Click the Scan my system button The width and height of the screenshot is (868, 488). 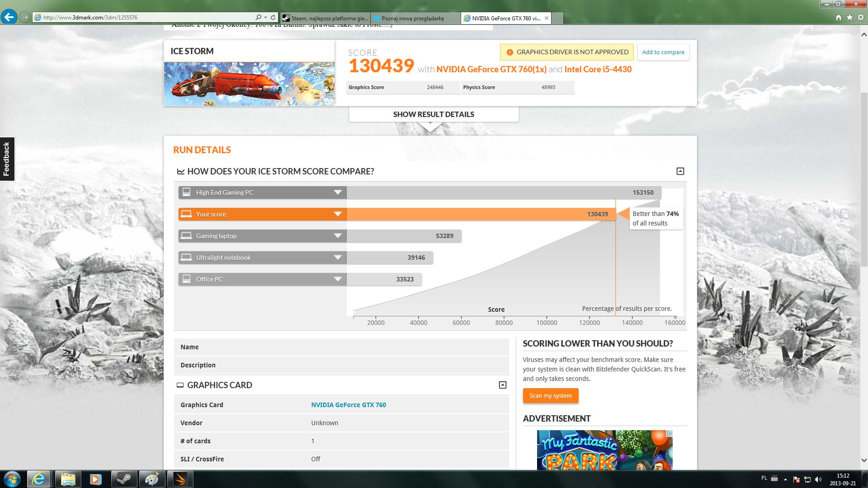pos(550,396)
